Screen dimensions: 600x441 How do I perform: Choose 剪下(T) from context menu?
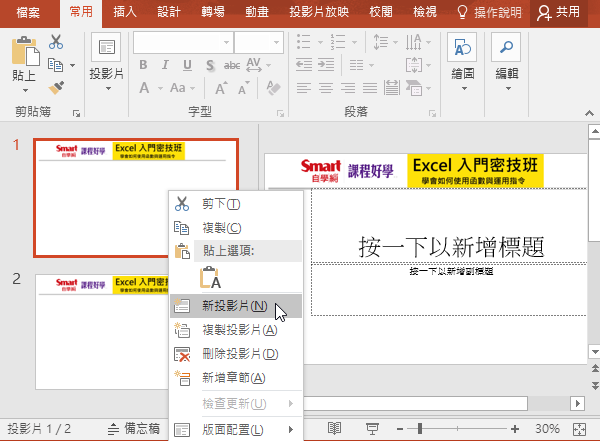point(236,204)
